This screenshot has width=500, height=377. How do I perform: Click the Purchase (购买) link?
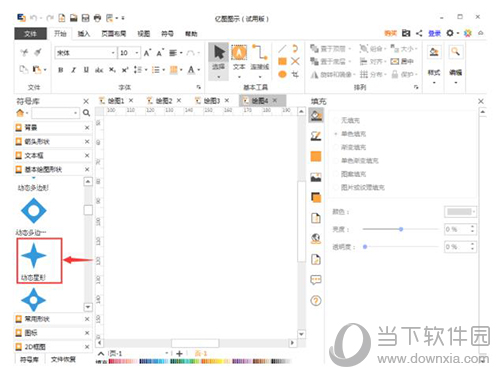tap(390, 33)
